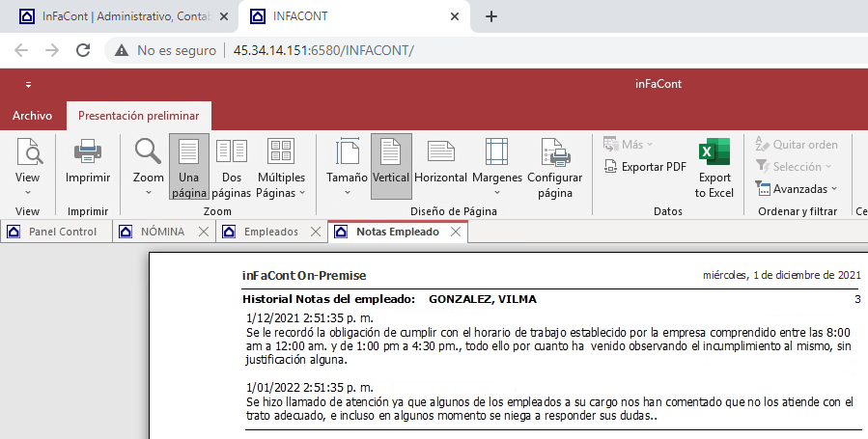Expand the View dropdown arrow
This screenshot has width=868, height=439.
(28, 192)
